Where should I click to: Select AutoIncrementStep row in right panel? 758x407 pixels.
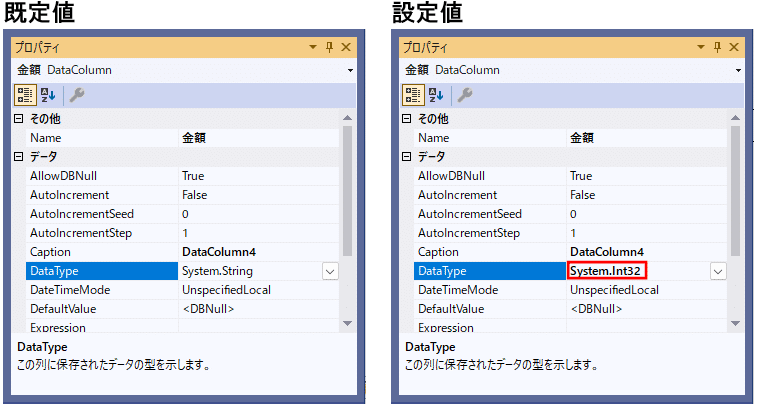(570, 233)
